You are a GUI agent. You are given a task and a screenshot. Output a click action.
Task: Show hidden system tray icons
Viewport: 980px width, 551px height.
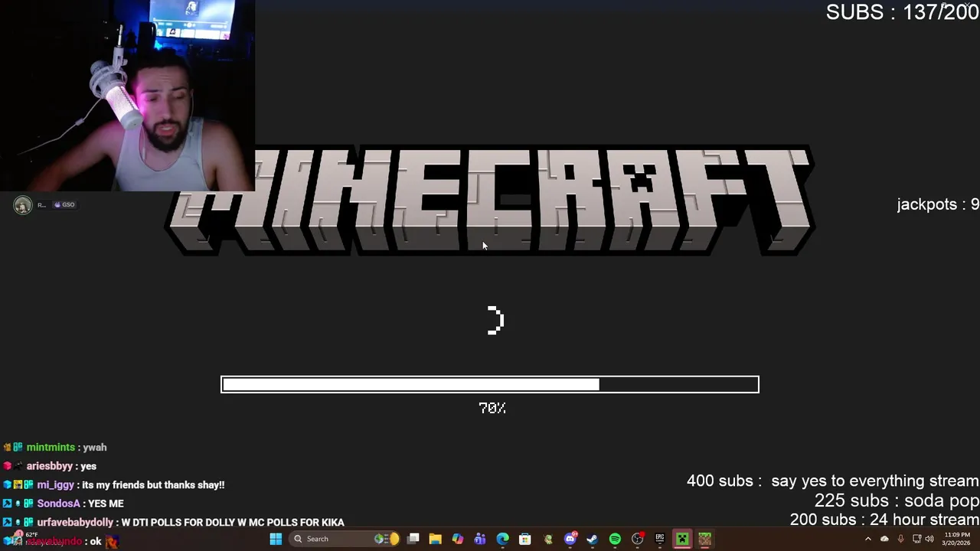868,539
